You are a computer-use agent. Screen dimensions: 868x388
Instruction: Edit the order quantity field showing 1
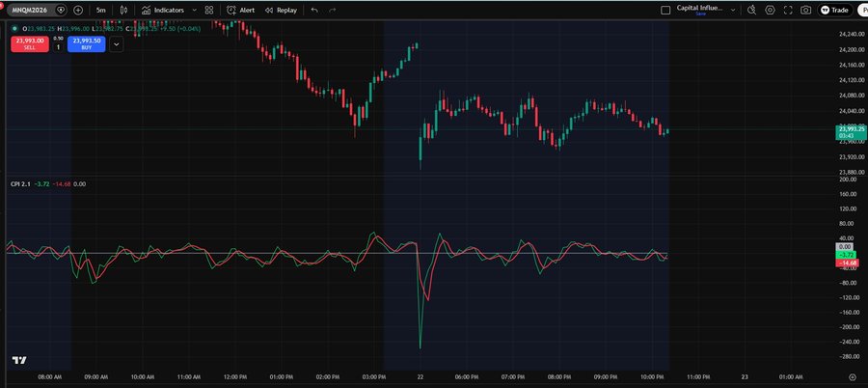click(x=58, y=47)
